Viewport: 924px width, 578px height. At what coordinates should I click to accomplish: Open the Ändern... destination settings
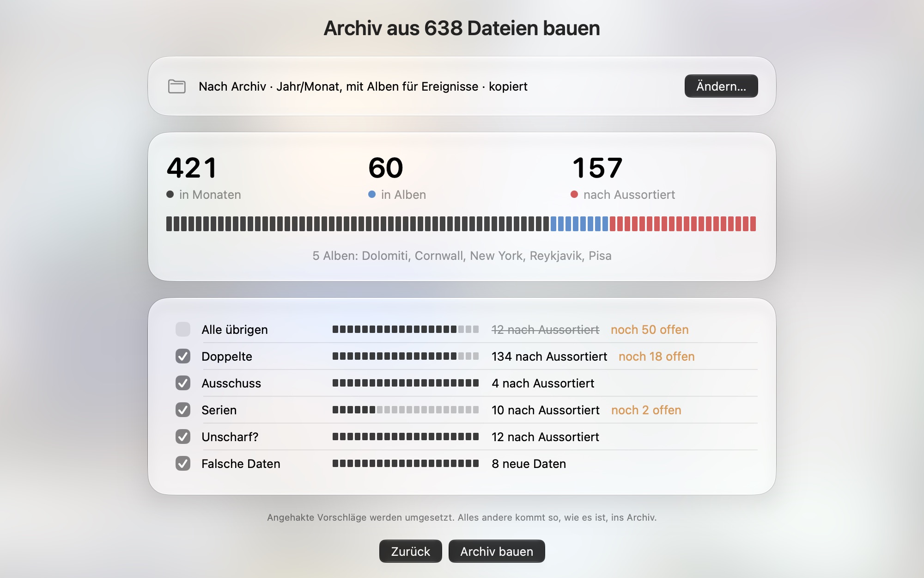click(x=721, y=86)
